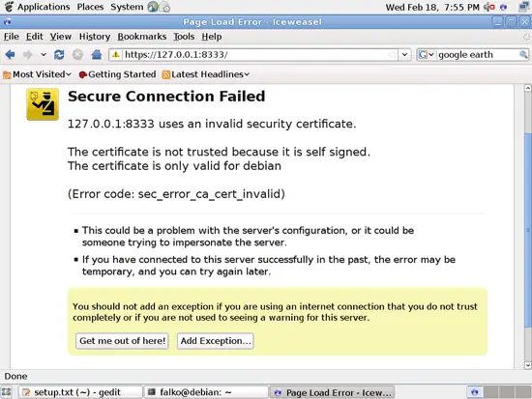Reload the page with the refresh icon
Screen dimensions: 532x399
tap(59, 54)
